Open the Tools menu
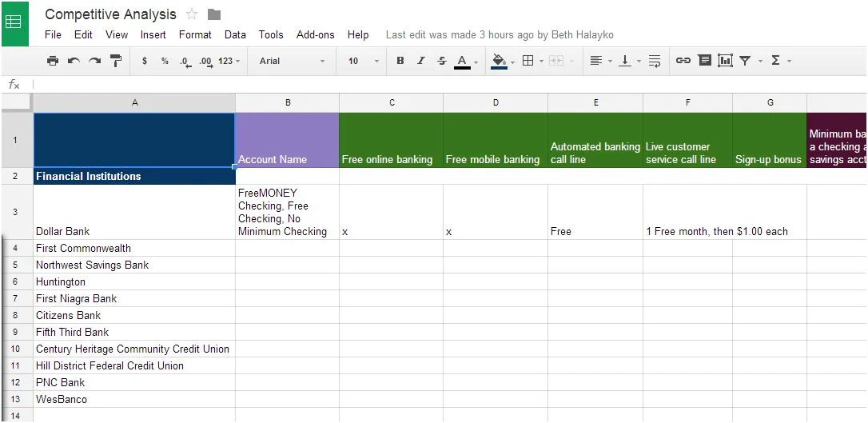868x423 pixels. point(271,34)
